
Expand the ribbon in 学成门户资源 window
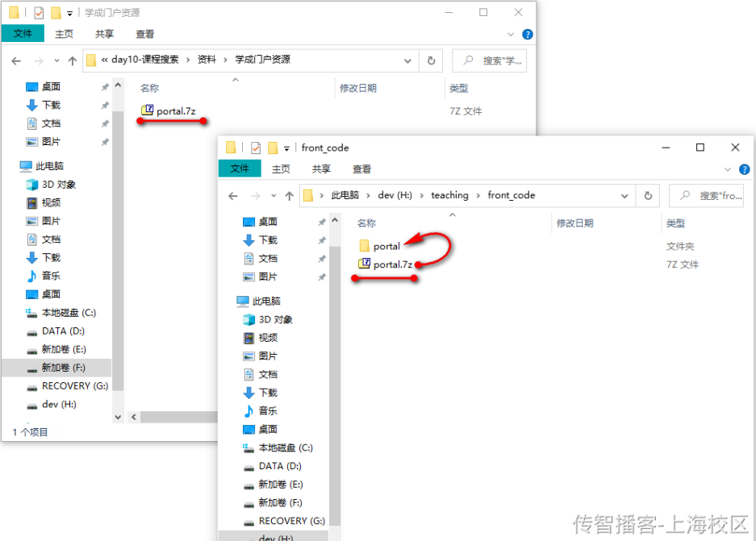coord(511,34)
